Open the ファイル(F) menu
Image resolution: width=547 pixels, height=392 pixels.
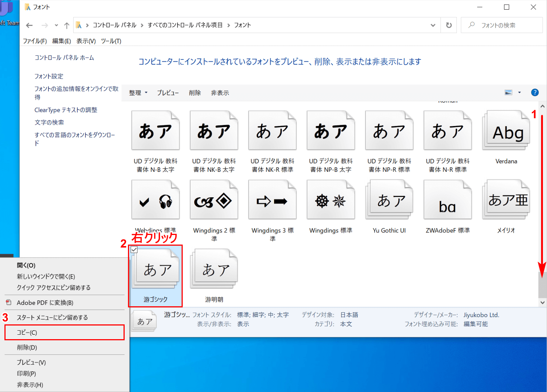35,41
